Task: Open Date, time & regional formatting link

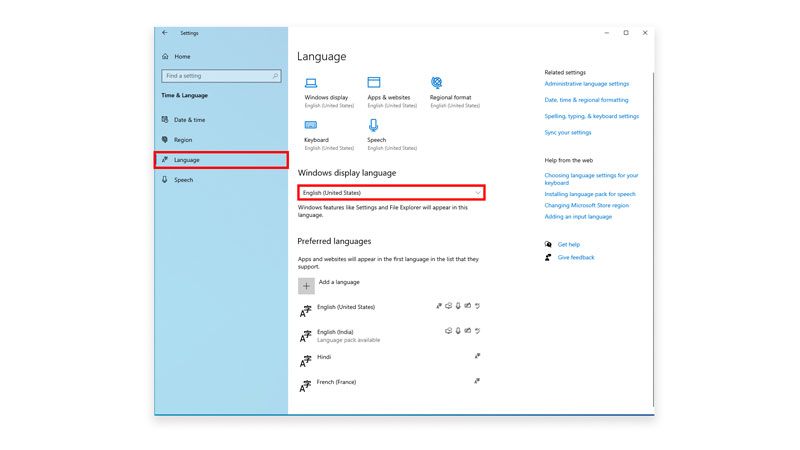Action: pos(586,100)
